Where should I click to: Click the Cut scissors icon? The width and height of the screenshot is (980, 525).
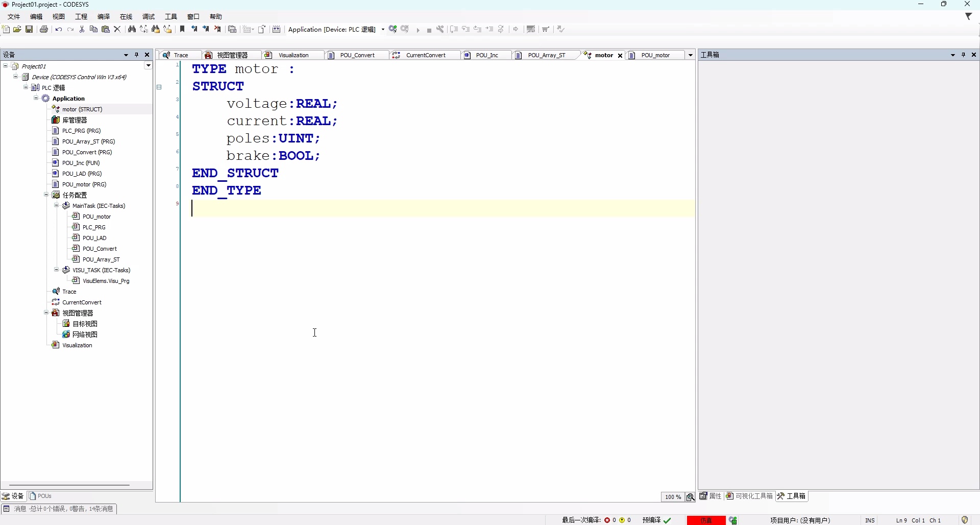[x=82, y=29]
